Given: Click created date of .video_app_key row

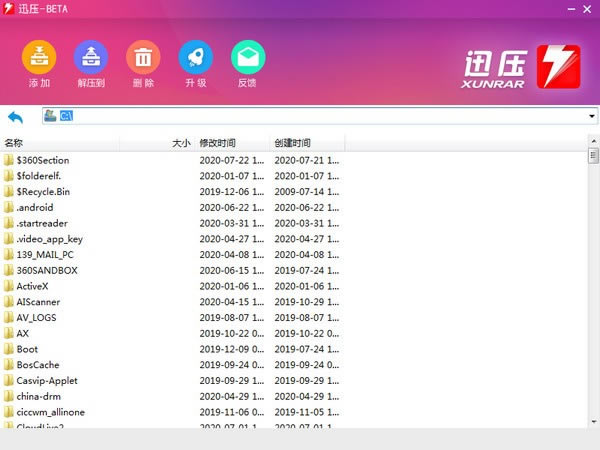Looking at the screenshot, I should tap(307, 239).
